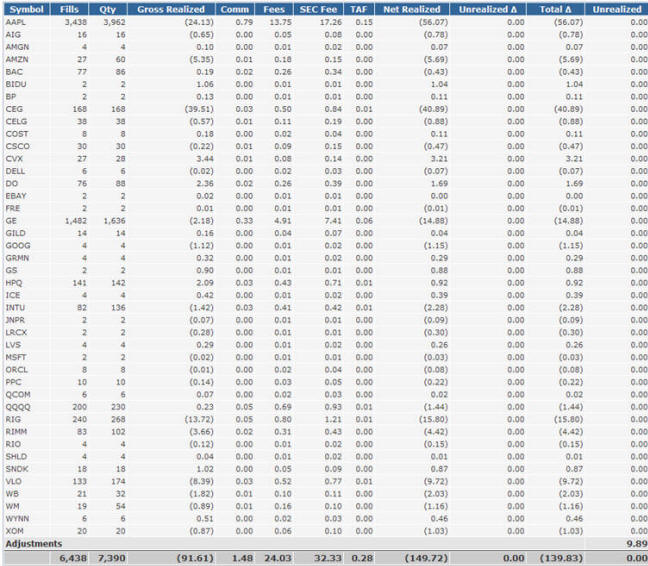Select the HPQ symbol cell
Viewport: 648px width, 566px height.
14,283
